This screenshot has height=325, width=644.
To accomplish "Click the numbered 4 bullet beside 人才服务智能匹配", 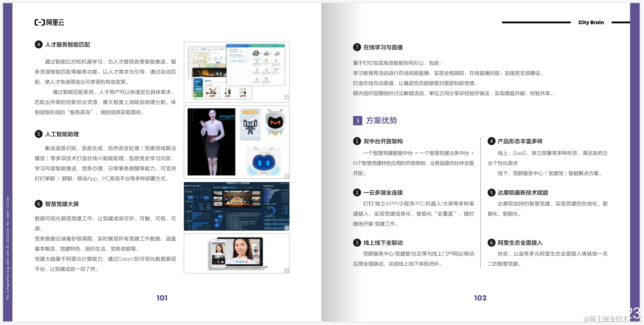I will point(38,44).
